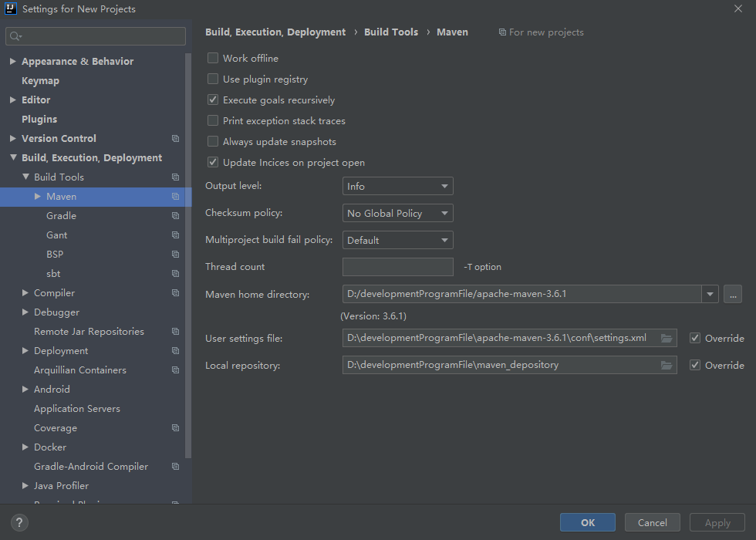Select Remote Jar Repositories page
Screen dimensions: 756x540
coord(89,331)
